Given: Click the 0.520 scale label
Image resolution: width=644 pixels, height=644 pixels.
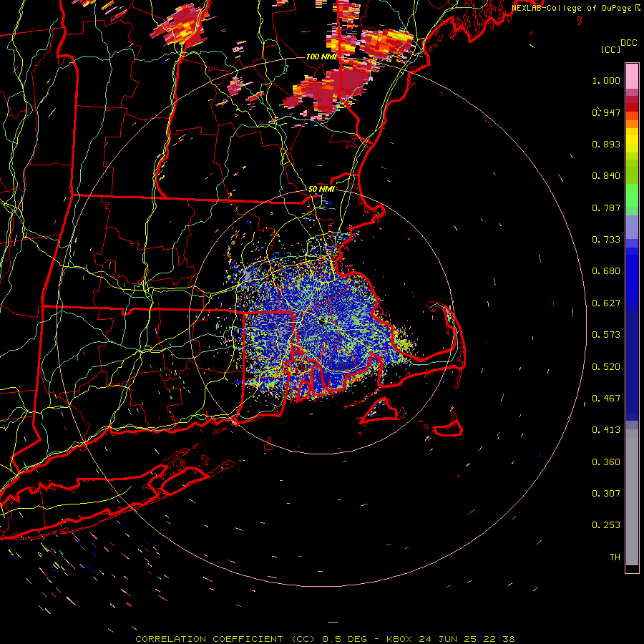Looking at the screenshot, I should pyautogui.click(x=606, y=367).
